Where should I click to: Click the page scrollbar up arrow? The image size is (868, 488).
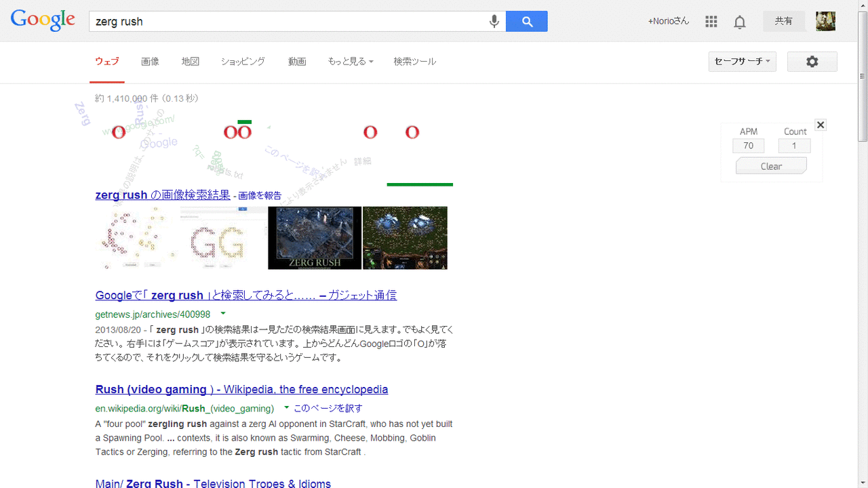863,6
